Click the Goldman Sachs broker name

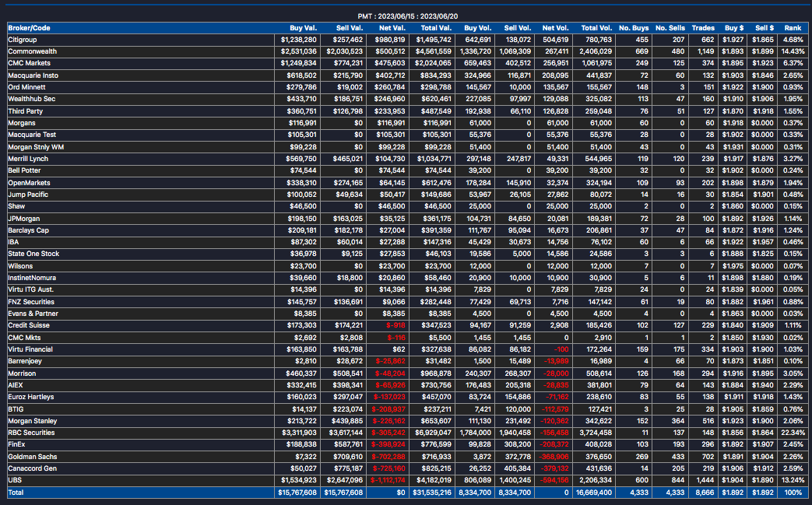pos(33,457)
